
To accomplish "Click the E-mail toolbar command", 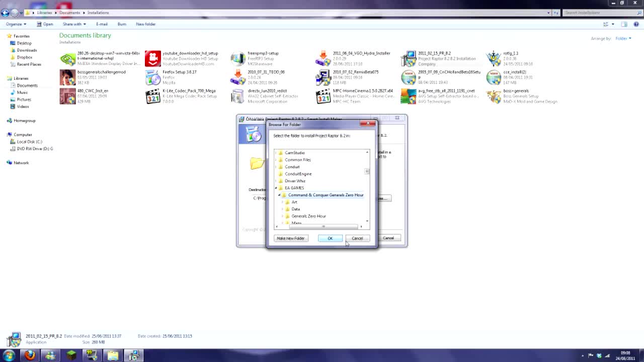I will 102,24.
